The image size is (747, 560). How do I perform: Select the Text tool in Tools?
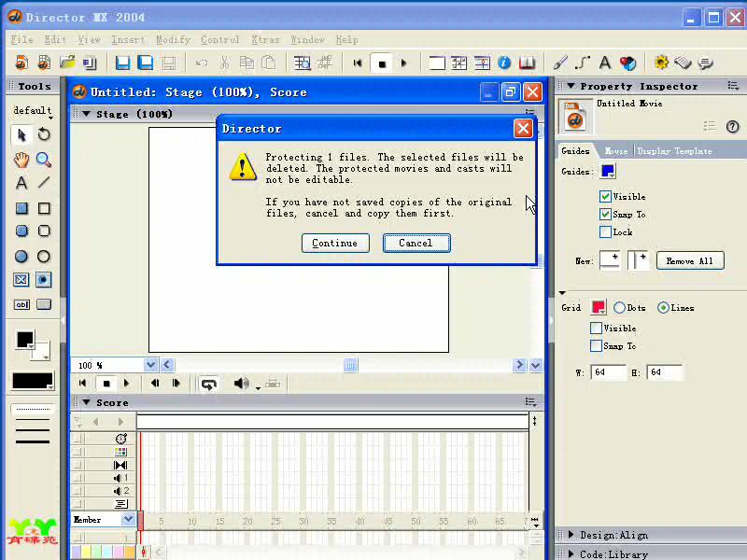tap(21, 183)
